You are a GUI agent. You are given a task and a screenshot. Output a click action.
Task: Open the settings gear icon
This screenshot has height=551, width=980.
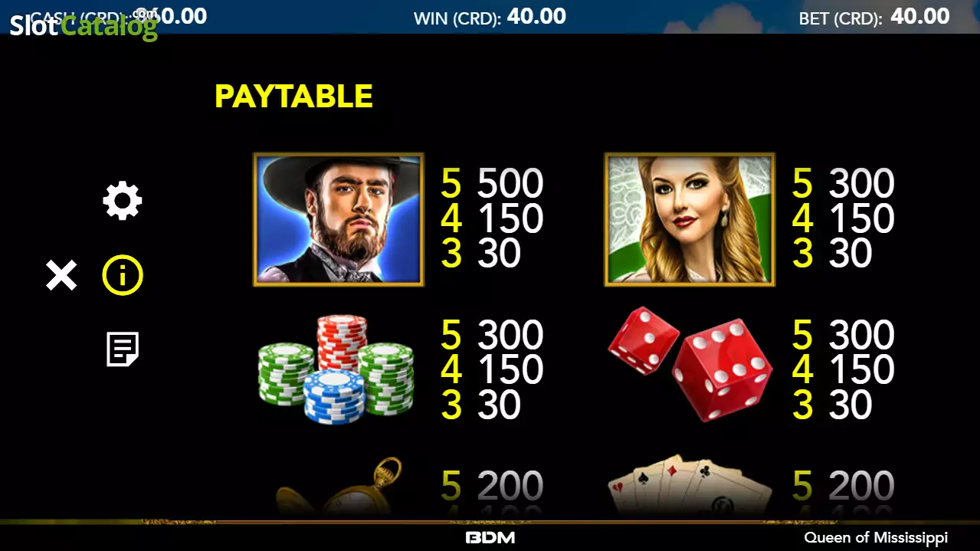tap(123, 202)
